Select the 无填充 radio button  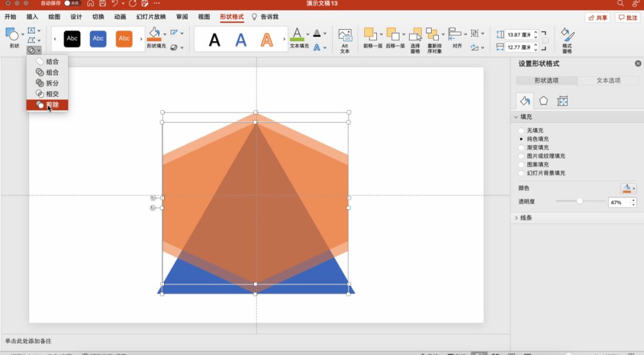(x=522, y=131)
